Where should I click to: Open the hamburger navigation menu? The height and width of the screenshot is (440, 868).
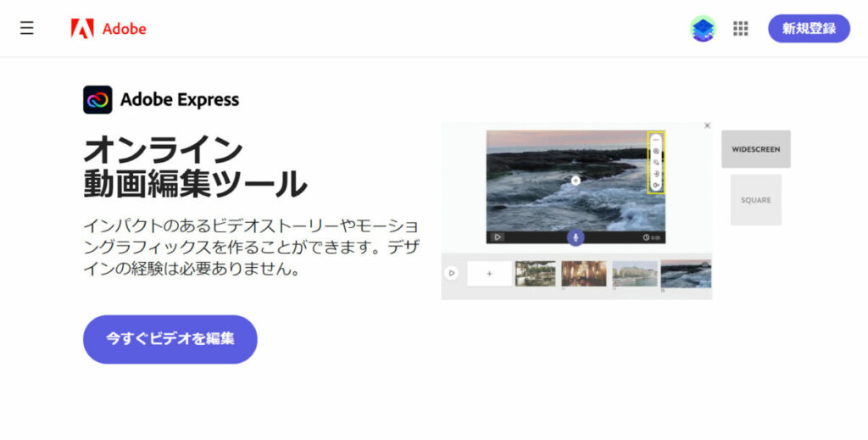click(x=26, y=28)
